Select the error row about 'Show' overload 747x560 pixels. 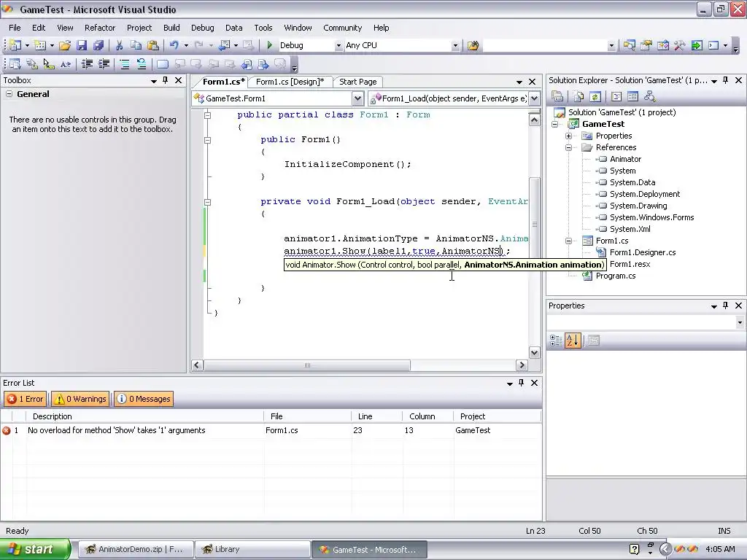(x=271, y=430)
